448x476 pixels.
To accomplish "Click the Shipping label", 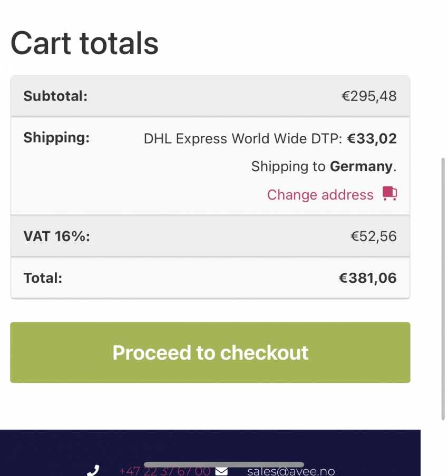I will (x=56, y=137).
